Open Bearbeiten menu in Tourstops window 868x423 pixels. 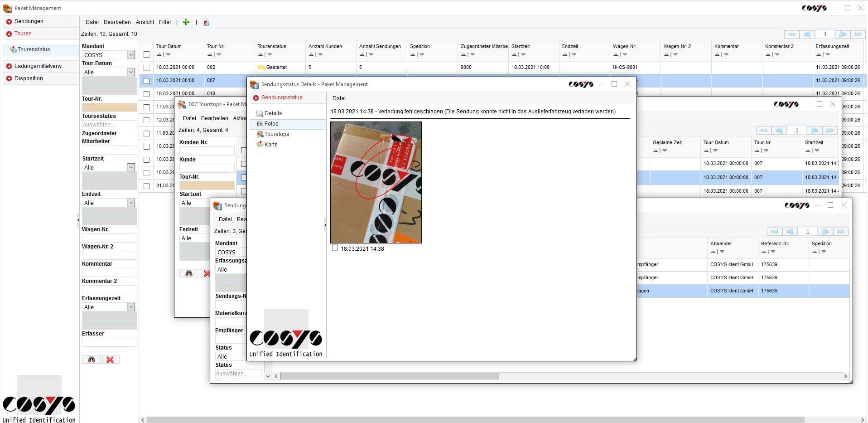(x=215, y=118)
